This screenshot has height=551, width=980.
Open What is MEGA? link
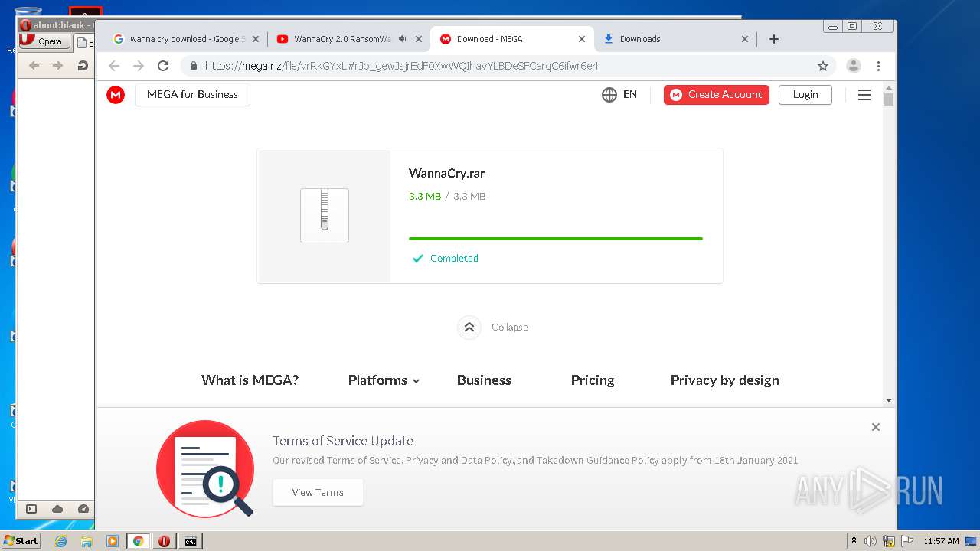pos(250,380)
